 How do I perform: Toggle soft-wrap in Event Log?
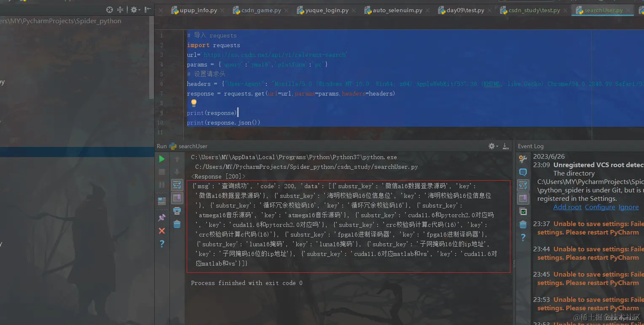(523, 185)
